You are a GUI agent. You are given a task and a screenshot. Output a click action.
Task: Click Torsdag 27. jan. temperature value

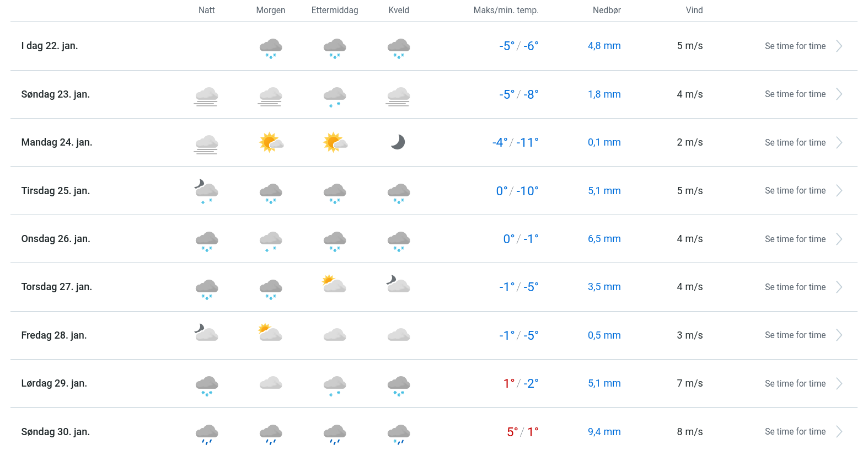point(518,287)
